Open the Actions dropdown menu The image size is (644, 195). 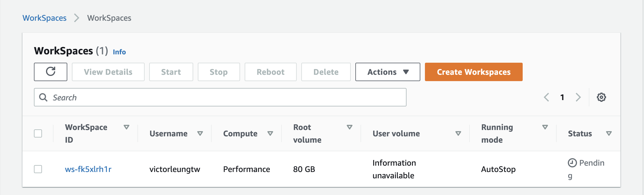point(388,72)
